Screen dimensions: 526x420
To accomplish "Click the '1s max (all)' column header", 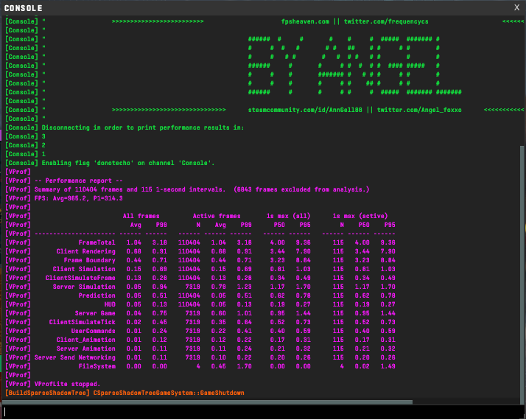I will coord(289,216).
